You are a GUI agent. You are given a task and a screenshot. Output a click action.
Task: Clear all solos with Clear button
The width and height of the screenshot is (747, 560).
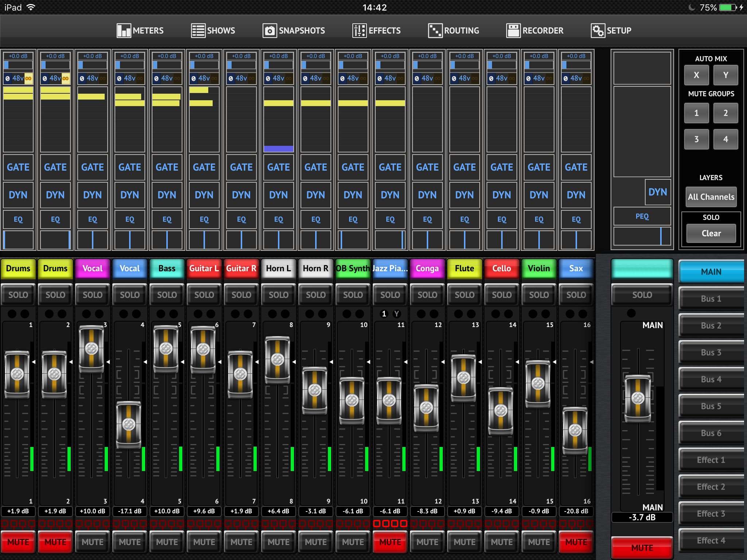coord(711,233)
